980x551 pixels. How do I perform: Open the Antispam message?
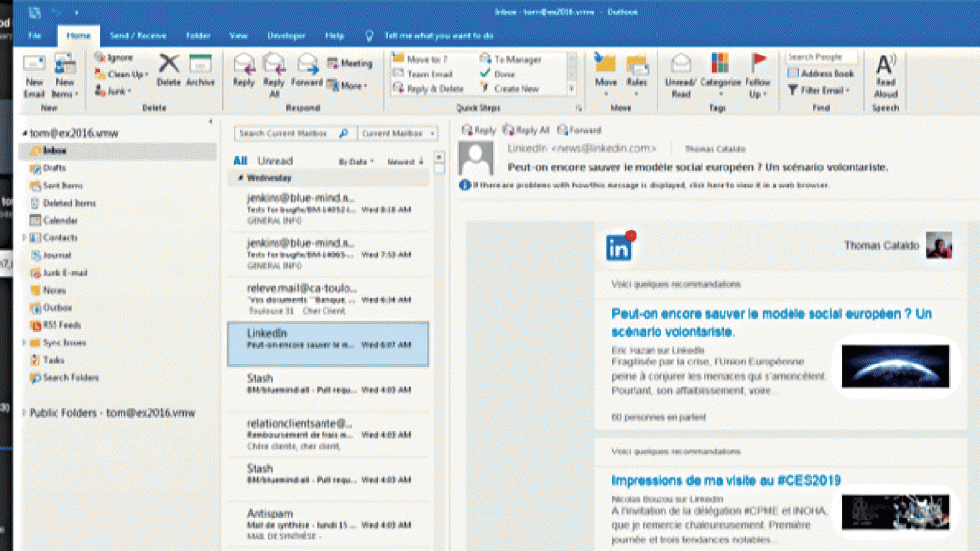click(x=327, y=523)
